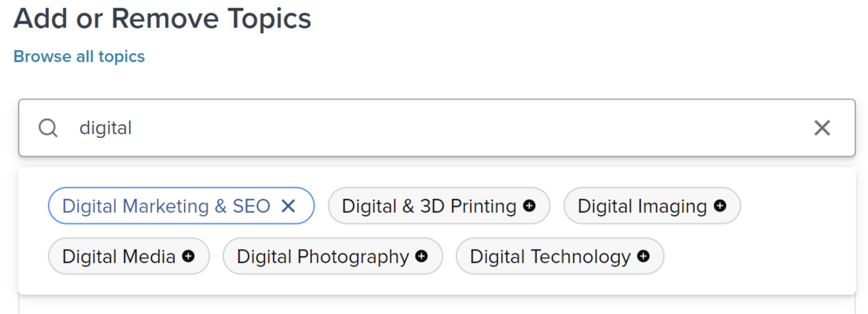The height and width of the screenshot is (314, 868).
Task: Pick the Digital Technology topic label
Action: pos(550,256)
